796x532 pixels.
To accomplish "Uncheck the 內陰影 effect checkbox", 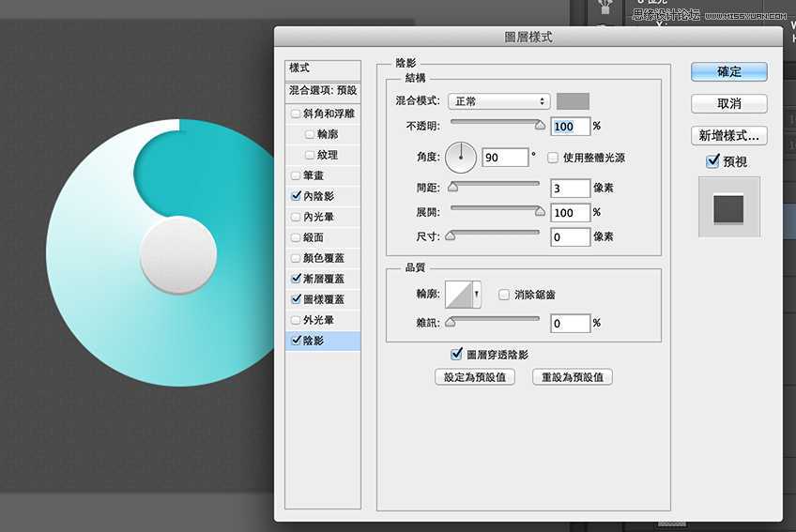I will 297,196.
